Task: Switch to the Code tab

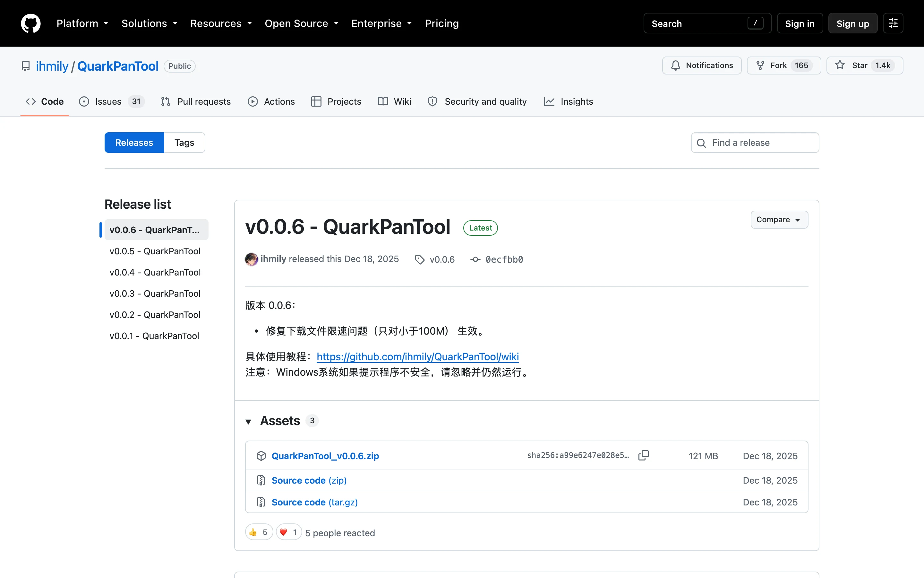Action: pyautogui.click(x=45, y=101)
